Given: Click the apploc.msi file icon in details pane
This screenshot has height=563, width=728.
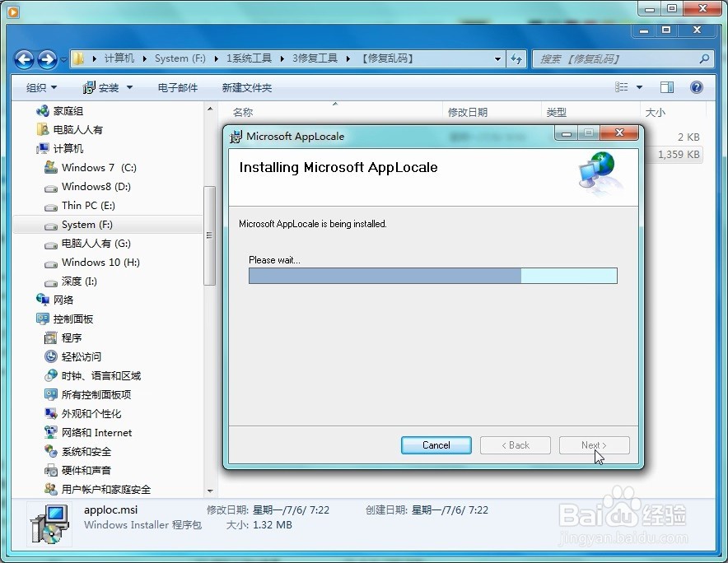Looking at the screenshot, I should point(49,524).
